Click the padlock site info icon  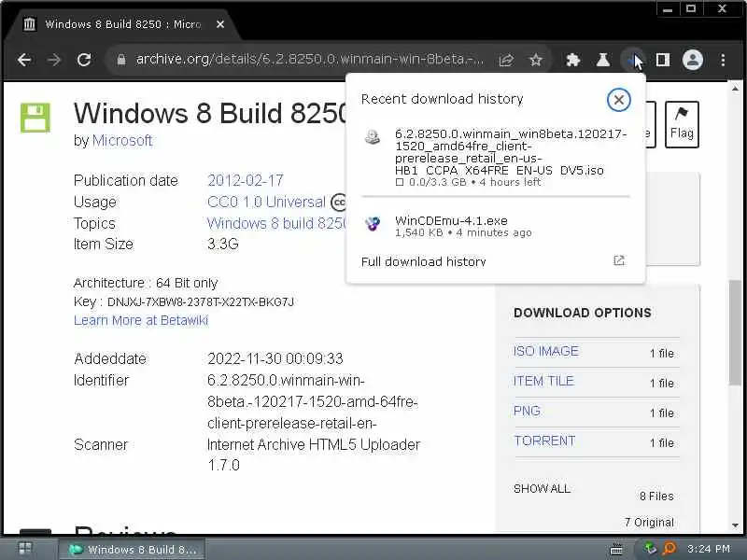pyautogui.click(x=121, y=60)
